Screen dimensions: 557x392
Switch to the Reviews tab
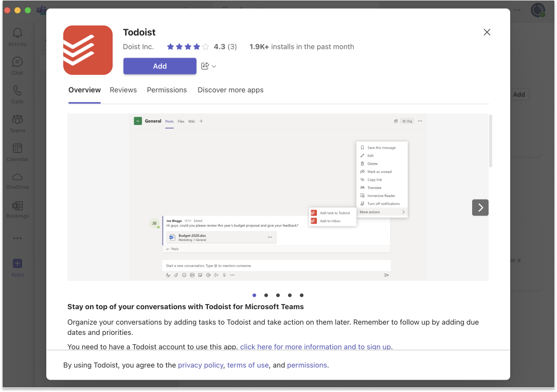123,90
